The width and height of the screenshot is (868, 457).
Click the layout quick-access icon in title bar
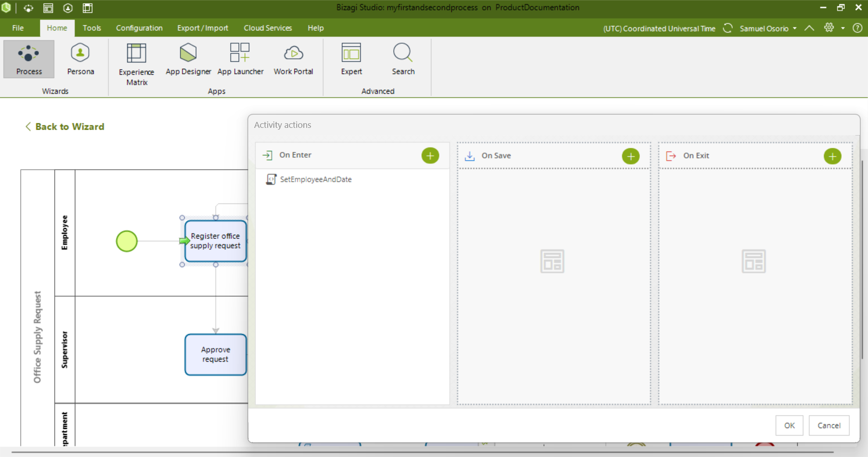point(87,8)
